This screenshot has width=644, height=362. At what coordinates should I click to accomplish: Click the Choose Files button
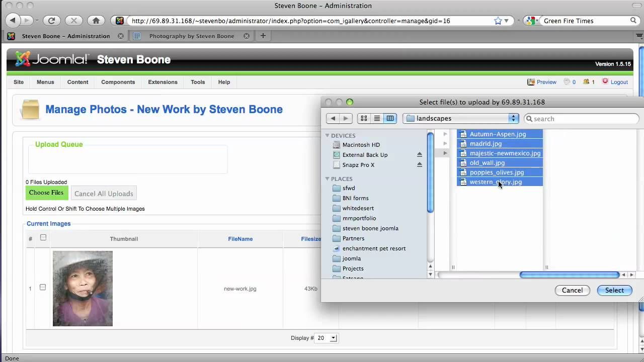coord(46,193)
